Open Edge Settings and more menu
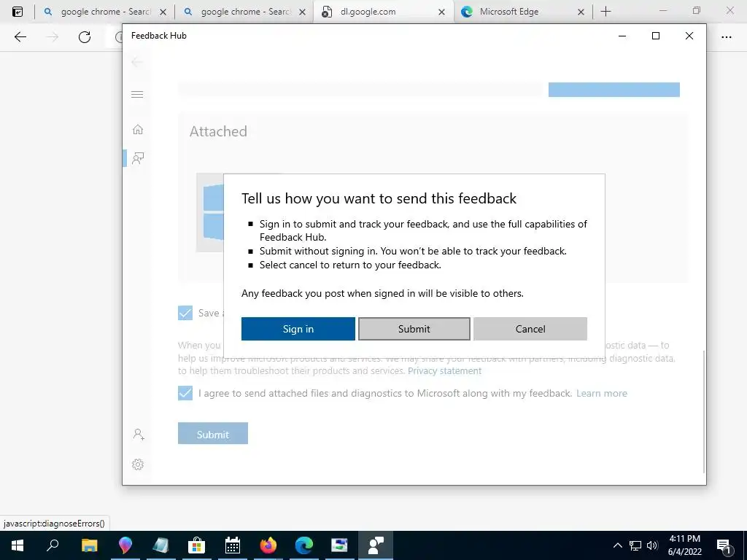The width and height of the screenshot is (747, 560). point(727,36)
